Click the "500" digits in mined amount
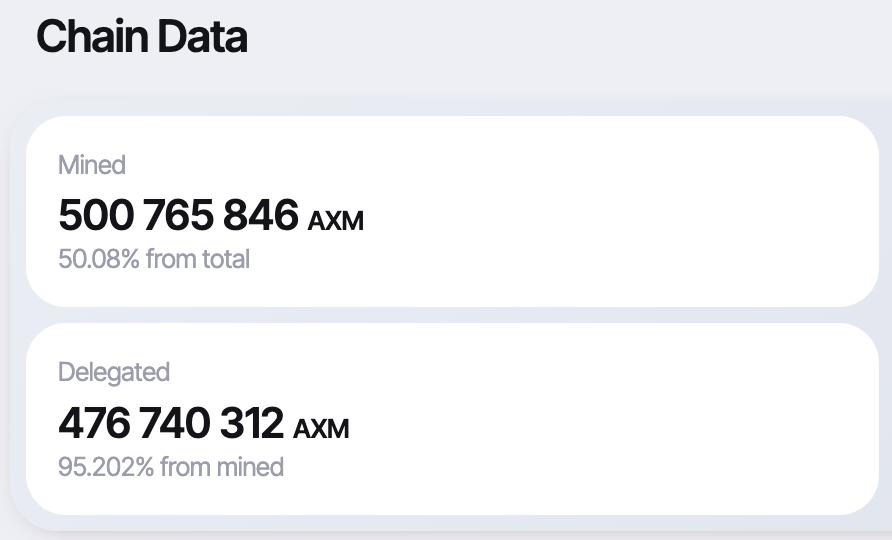This screenshot has width=892, height=540. (x=96, y=215)
